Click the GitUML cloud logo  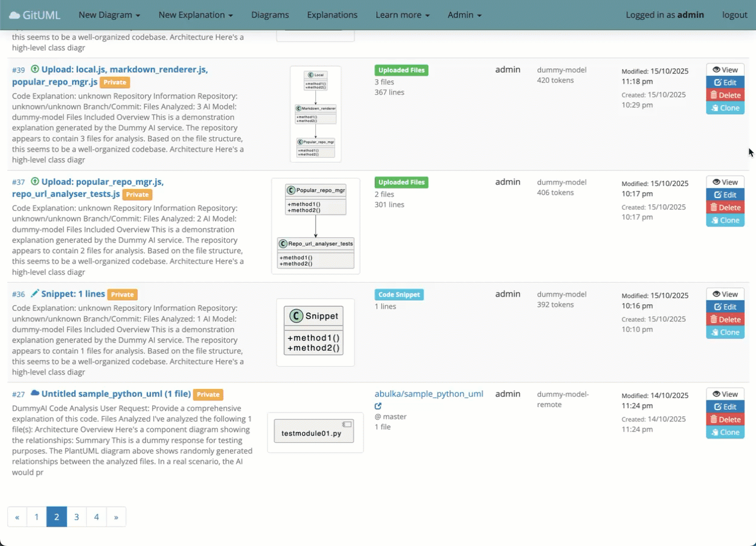(x=14, y=15)
